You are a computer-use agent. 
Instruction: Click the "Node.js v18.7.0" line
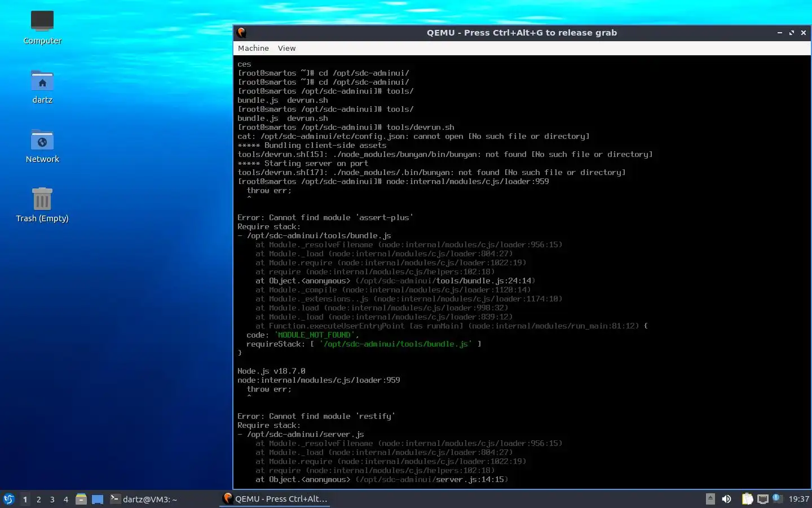[x=271, y=371]
